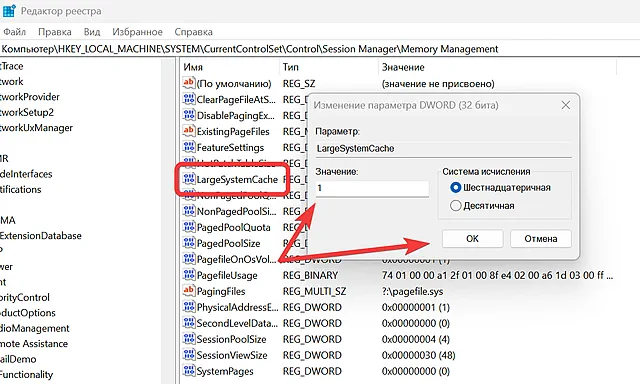Select the dioManagement tree key
This screenshot has width=640, height=384.
[34, 328]
